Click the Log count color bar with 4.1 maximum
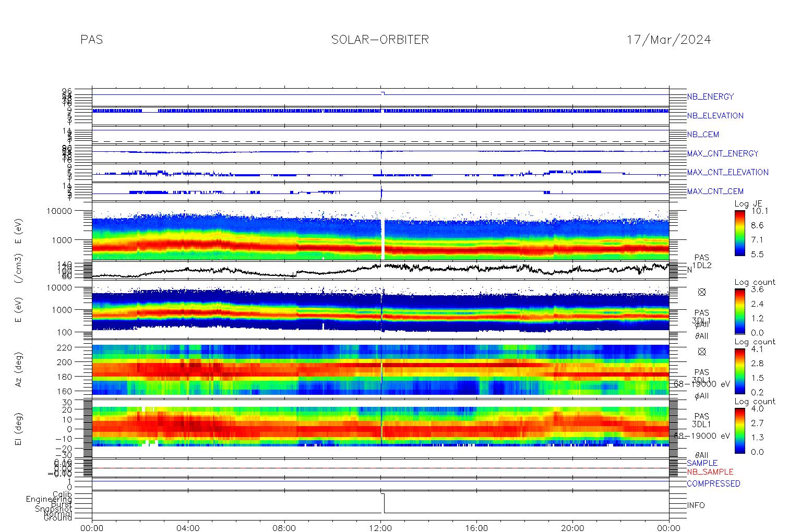Image resolution: width=789 pixels, height=532 pixels. [739, 371]
